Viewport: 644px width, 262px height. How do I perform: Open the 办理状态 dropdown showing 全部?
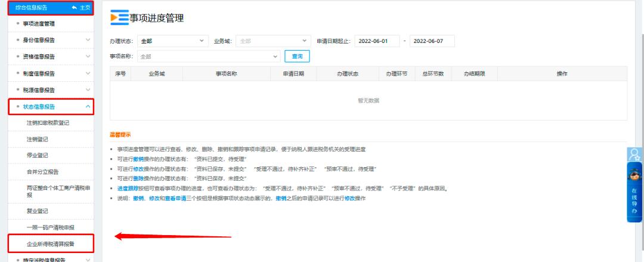tap(173, 41)
